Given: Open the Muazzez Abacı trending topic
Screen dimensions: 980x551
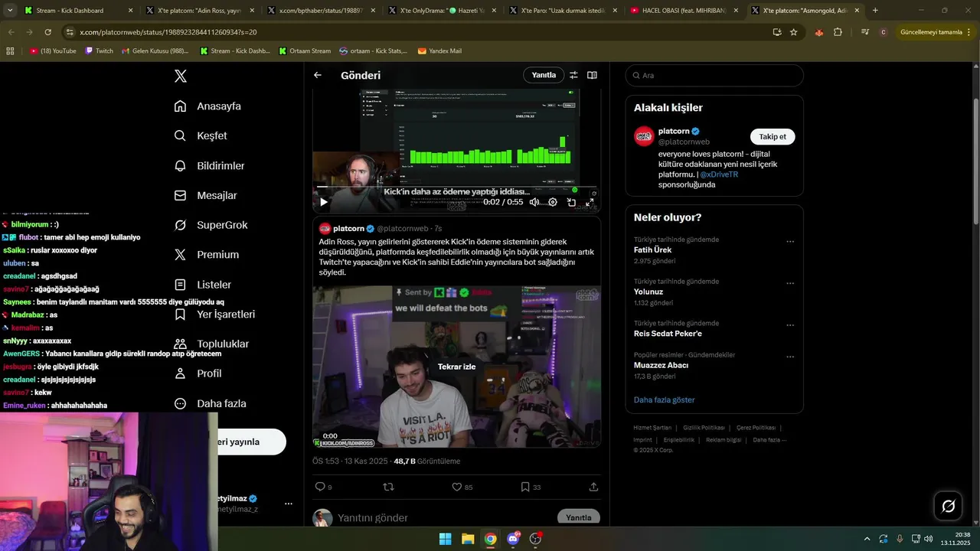Looking at the screenshot, I should 661,365.
